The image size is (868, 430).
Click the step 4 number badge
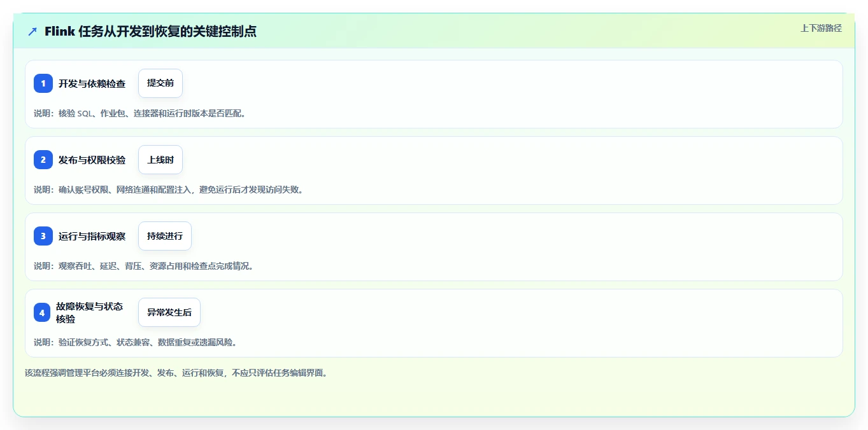point(42,312)
